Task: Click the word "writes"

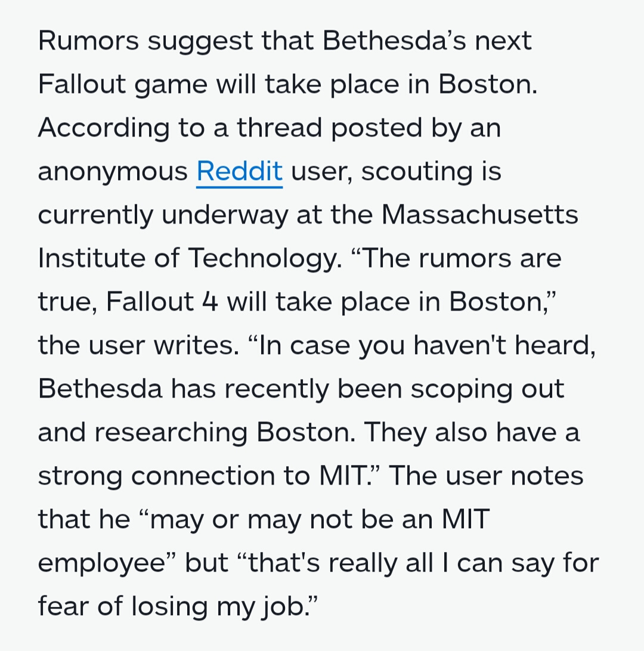Action: click(x=196, y=345)
